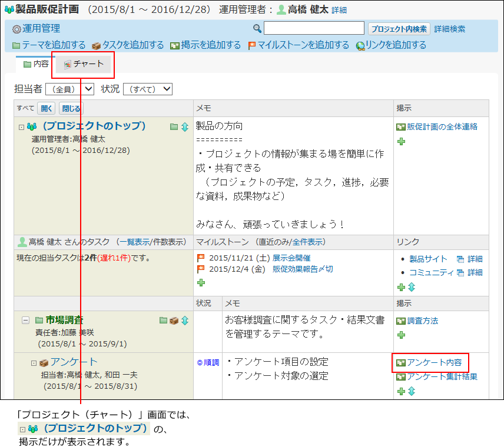The width and height of the screenshot is (504, 447).
Task: Click the 全件表示 milestone link
Action: click(307, 242)
